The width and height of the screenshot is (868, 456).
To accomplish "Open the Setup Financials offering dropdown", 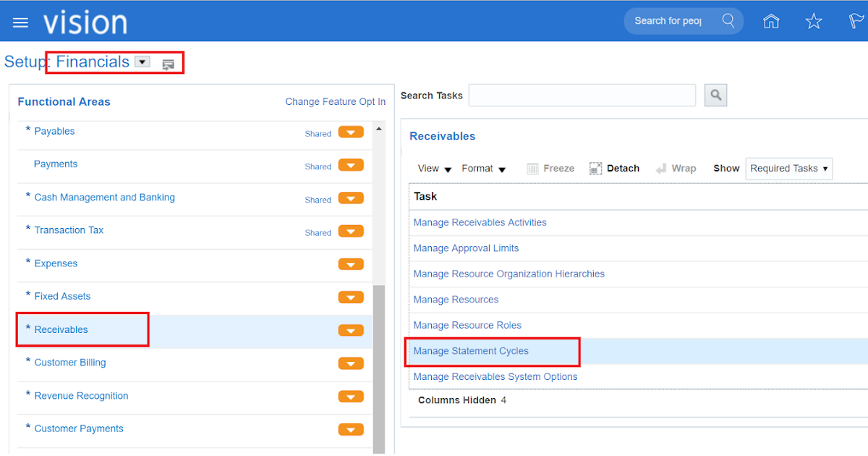I will [142, 62].
